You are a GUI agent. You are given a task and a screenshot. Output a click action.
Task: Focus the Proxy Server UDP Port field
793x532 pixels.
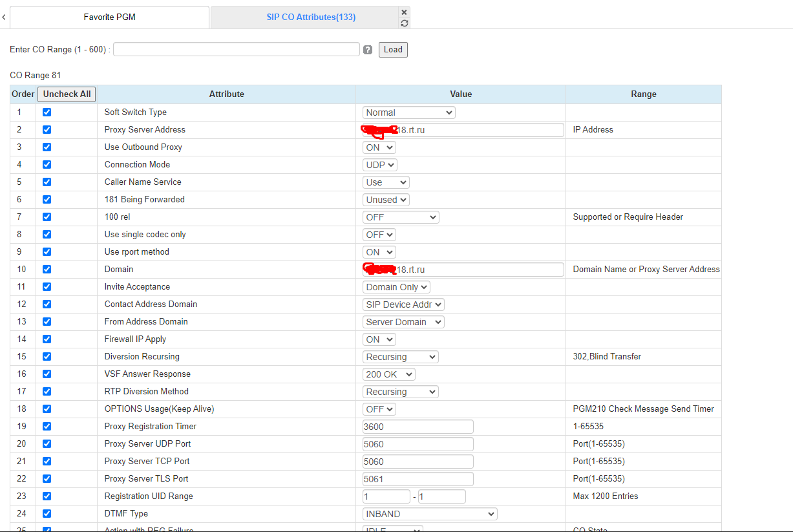click(x=418, y=444)
